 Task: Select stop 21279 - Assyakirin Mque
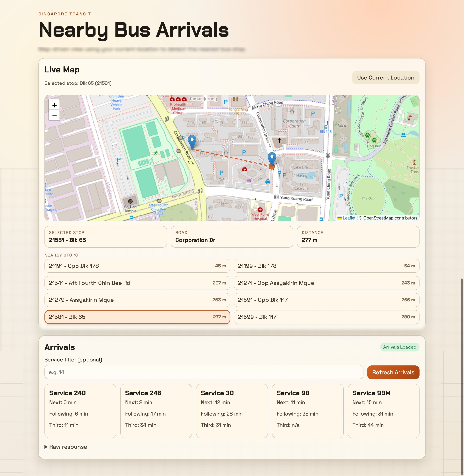click(137, 300)
